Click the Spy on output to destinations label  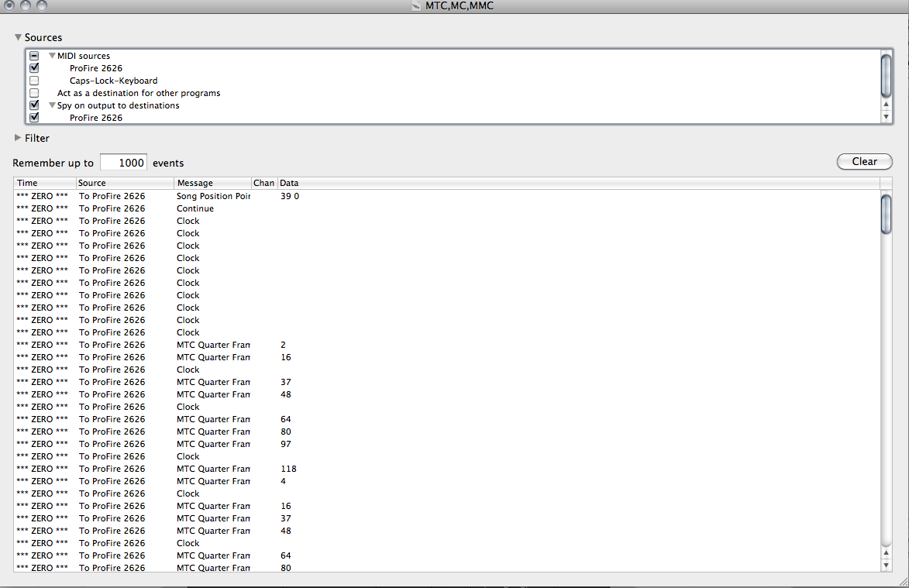[119, 105]
